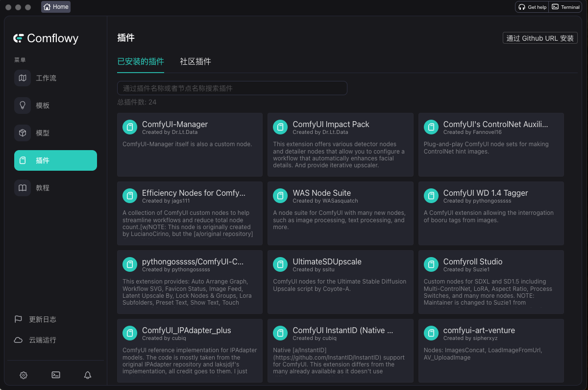Click the macOS red close window button
Viewport: 588px width, 390px height.
click(x=8, y=7)
